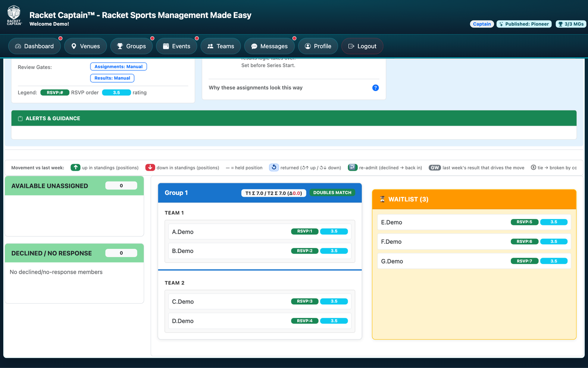The width and height of the screenshot is (588, 368).
Task: Click the Waitlist (3) header
Action: [x=474, y=200]
